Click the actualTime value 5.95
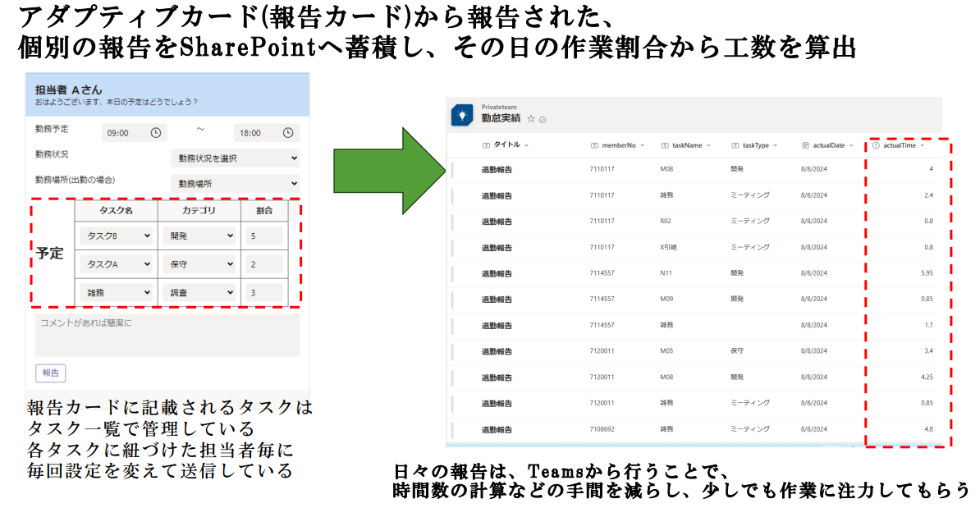The width and height of the screenshot is (980, 508). pyautogui.click(x=927, y=273)
